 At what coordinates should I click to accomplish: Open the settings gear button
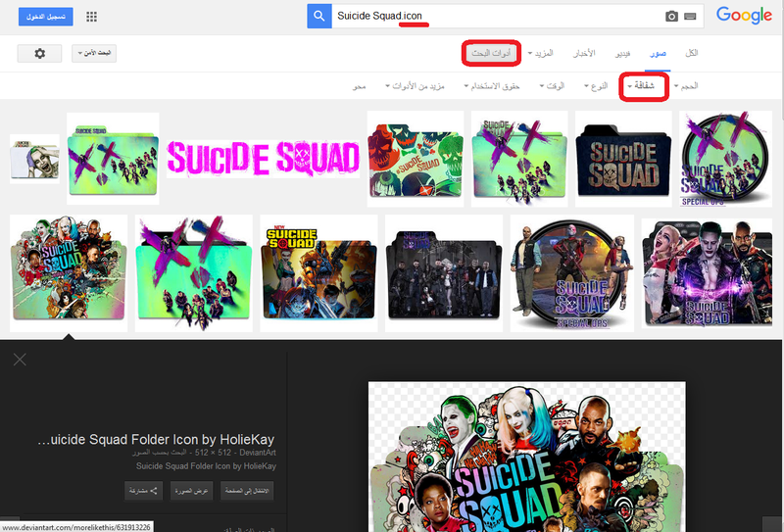coord(39,53)
